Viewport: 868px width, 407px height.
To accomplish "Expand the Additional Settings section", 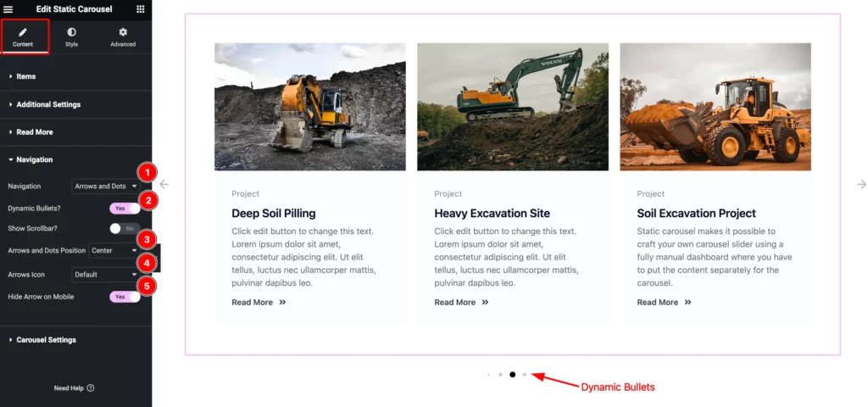I will tap(75, 104).
